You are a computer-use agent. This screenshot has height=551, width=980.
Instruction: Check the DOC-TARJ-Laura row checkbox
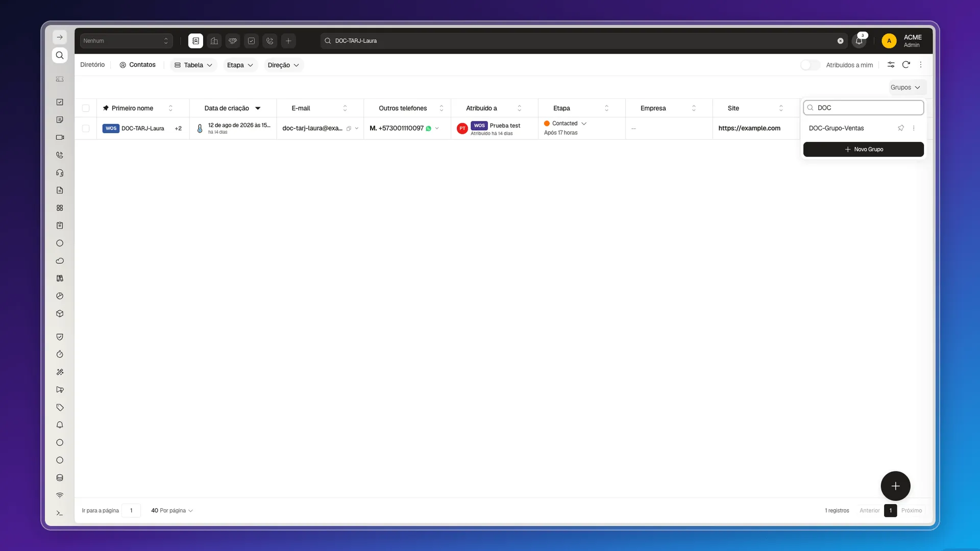[x=86, y=129]
